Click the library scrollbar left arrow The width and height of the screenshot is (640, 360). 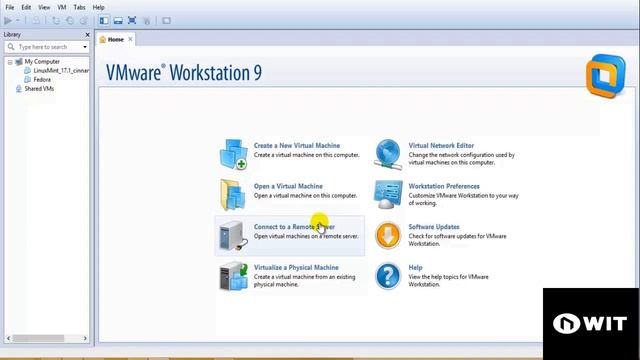(x=9, y=338)
